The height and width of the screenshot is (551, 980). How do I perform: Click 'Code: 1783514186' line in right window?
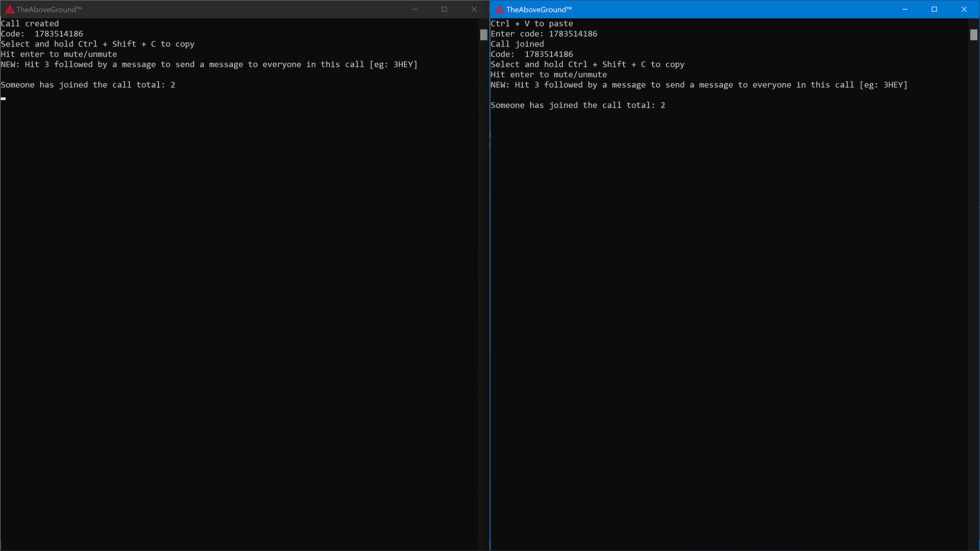point(532,54)
